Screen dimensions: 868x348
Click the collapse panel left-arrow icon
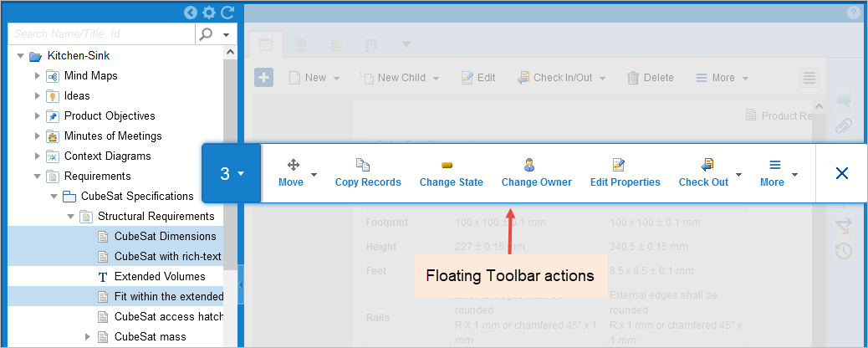click(191, 13)
